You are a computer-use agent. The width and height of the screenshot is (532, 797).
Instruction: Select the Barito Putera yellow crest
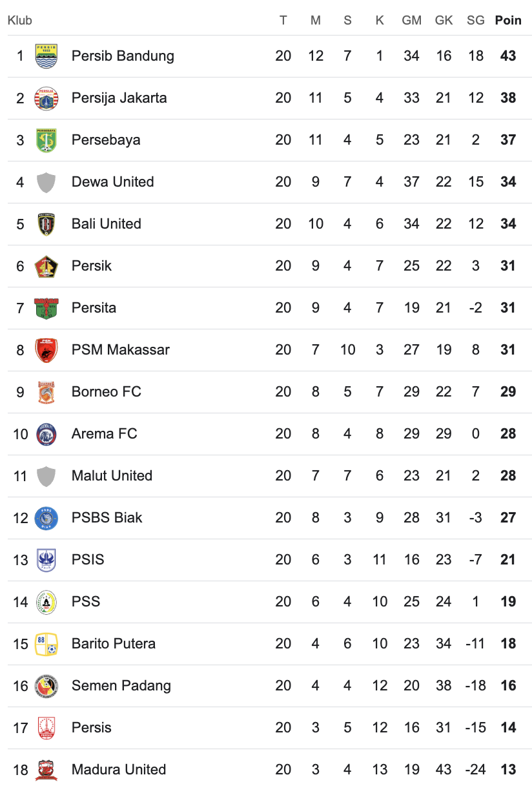coord(46,644)
